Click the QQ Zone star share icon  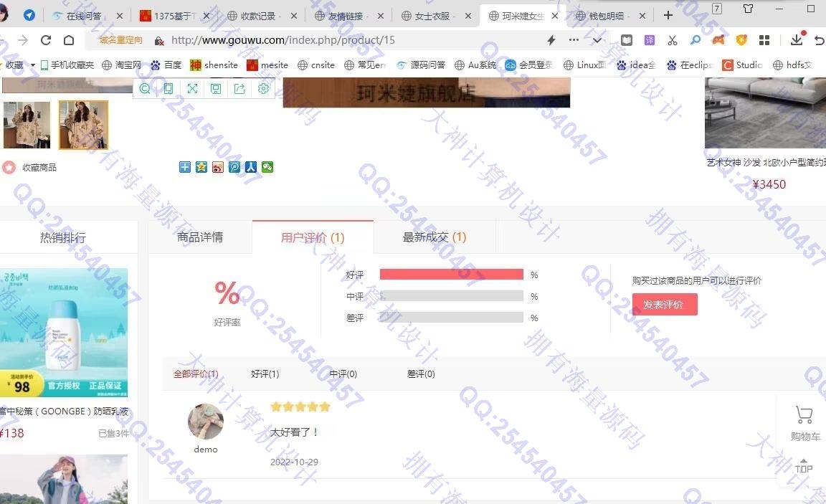point(201,167)
